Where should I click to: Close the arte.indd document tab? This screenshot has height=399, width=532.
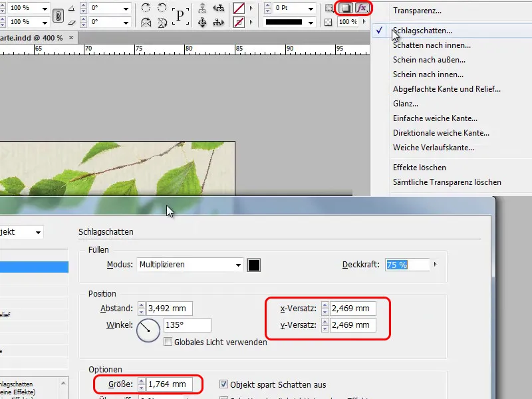click(x=71, y=38)
